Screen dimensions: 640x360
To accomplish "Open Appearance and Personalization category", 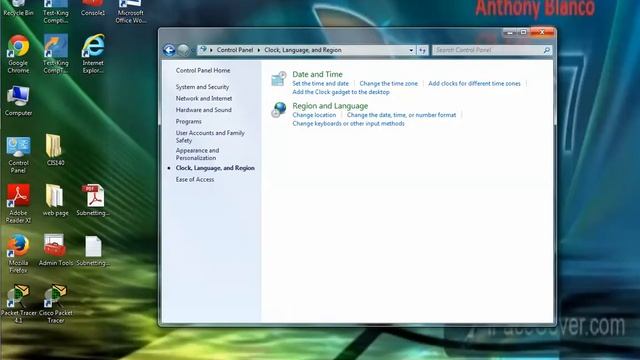I will 197,154.
